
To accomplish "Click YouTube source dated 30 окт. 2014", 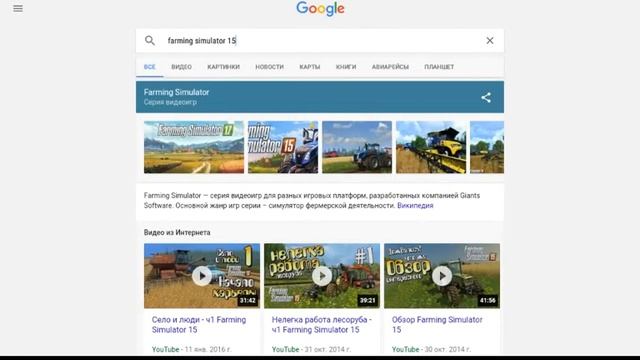I will 405,349.
